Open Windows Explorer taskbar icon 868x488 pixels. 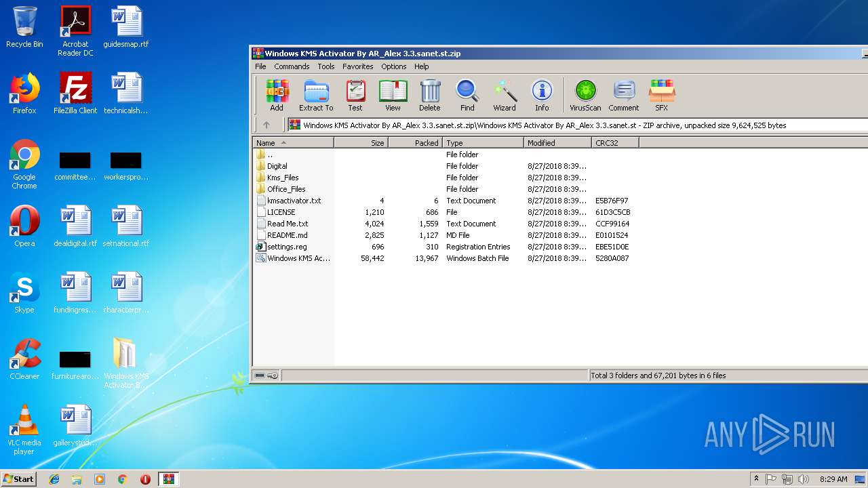(x=77, y=479)
